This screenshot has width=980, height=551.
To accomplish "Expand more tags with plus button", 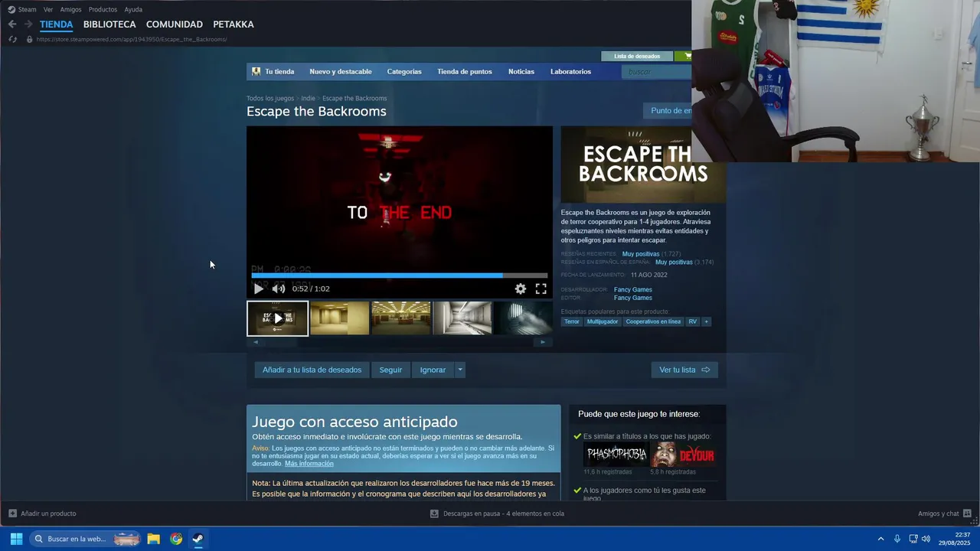I will click(707, 321).
